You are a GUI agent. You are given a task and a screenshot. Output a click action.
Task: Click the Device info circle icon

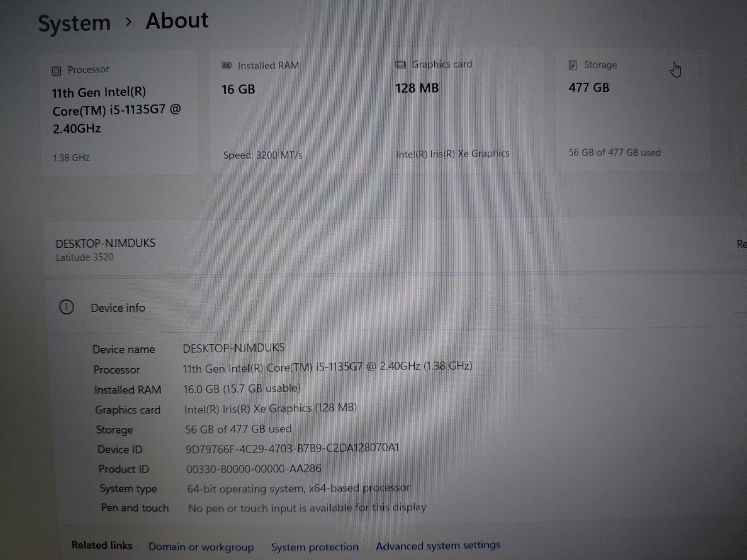66,307
